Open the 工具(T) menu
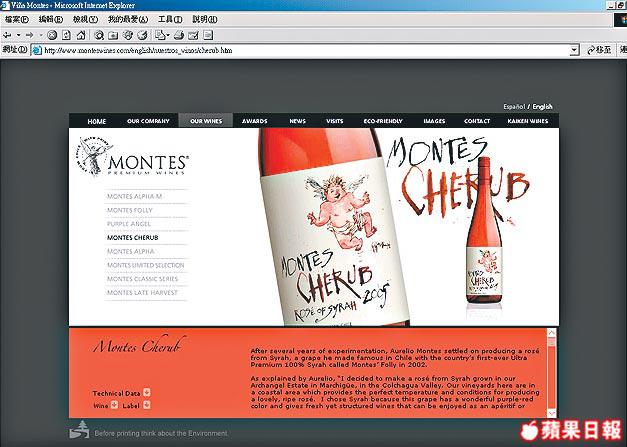 [x=170, y=19]
